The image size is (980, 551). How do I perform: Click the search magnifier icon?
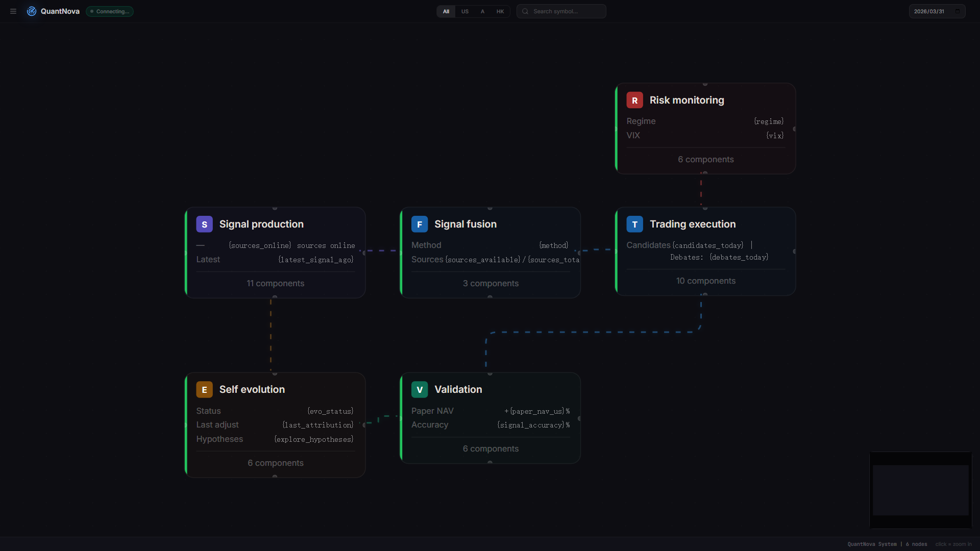click(x=525, y=11)
